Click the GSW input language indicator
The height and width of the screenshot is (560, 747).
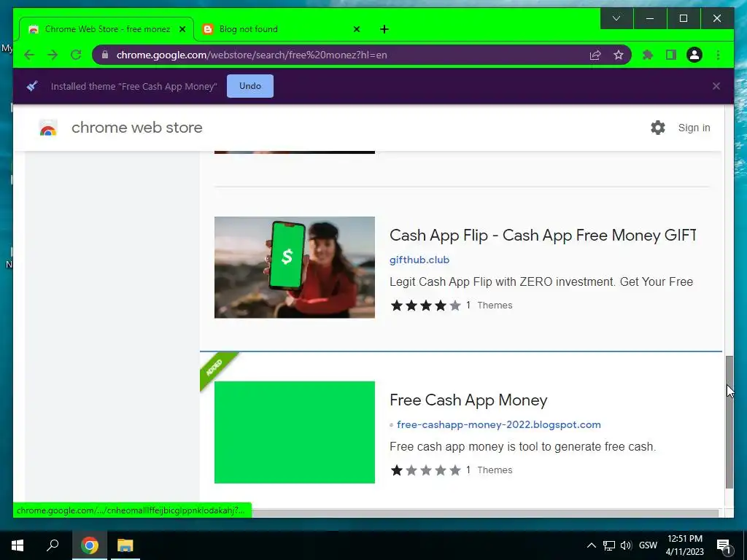coord(648,545)
